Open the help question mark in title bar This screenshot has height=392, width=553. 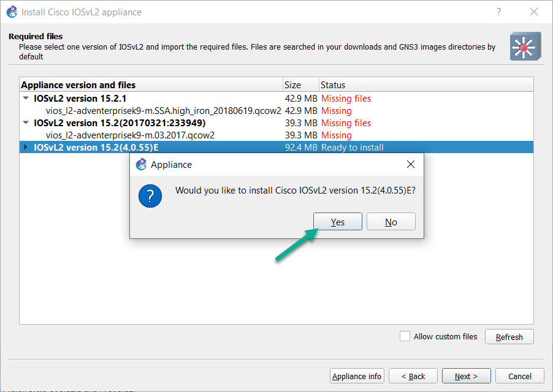tap(498, 12)
